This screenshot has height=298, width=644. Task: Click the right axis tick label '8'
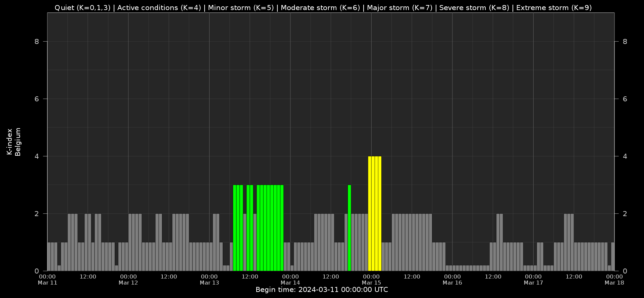pyautogui.click(x=625, y=42)
